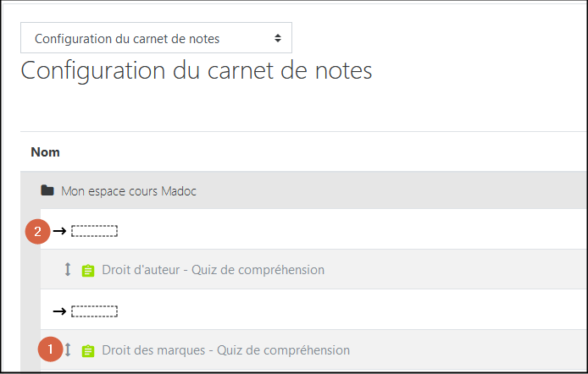588x374 pixels.
Task: Click the move icon for Droit d'auteur quiz
Action: [68, 270]
